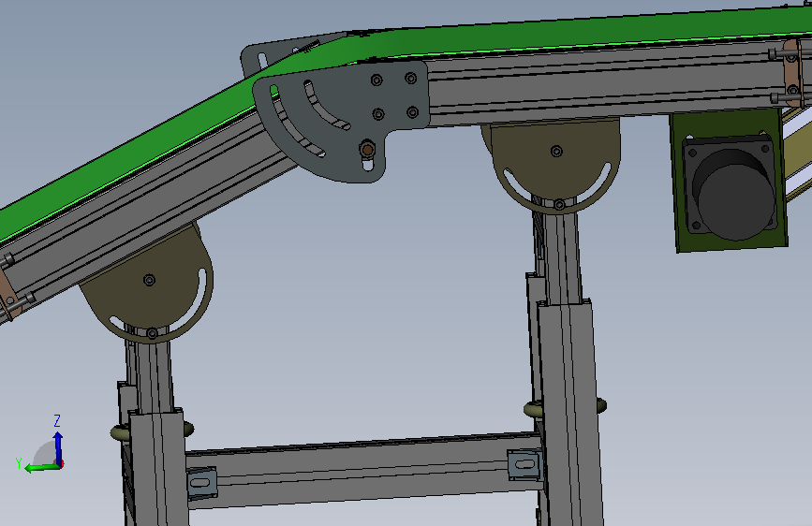
Task: Select the lower outer tube of left leg
Action: tap(158, 469)
